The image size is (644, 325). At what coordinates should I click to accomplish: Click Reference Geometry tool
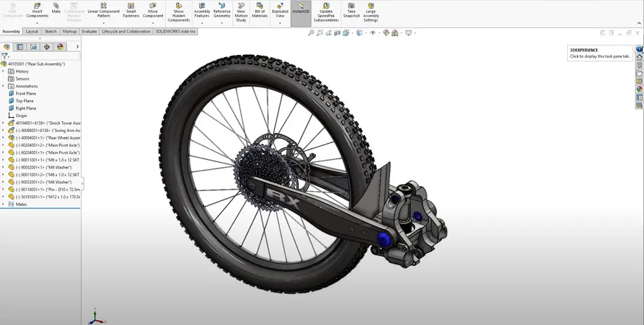(x=221, y=11)
